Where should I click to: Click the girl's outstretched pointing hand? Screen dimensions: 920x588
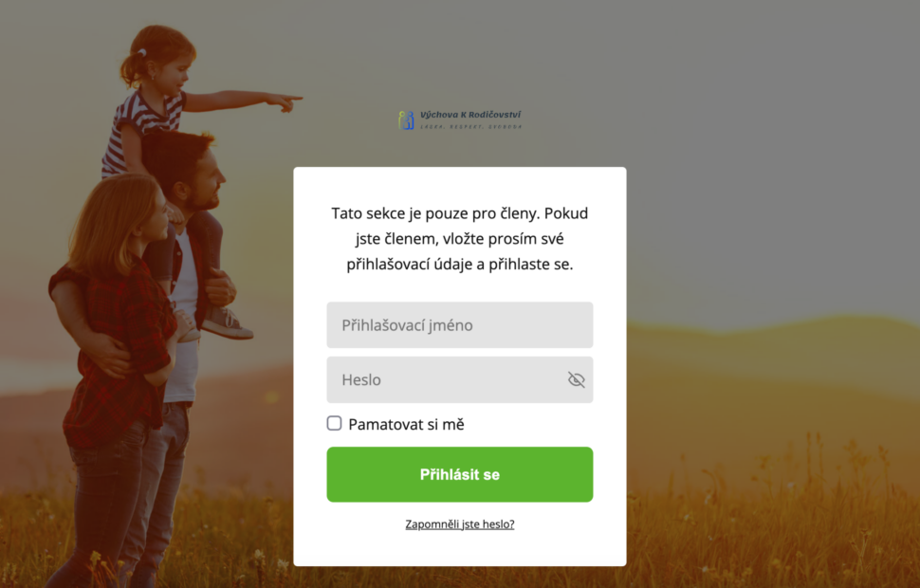coord(285,102)
